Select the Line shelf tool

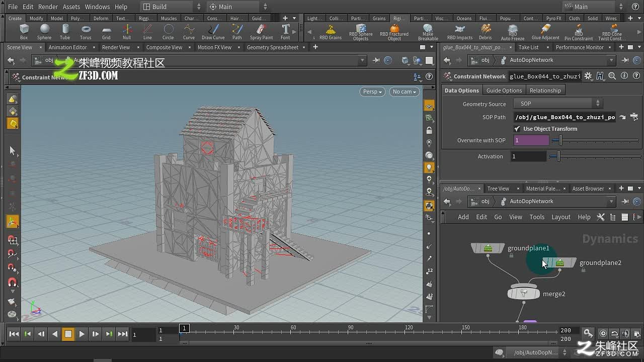147,32
